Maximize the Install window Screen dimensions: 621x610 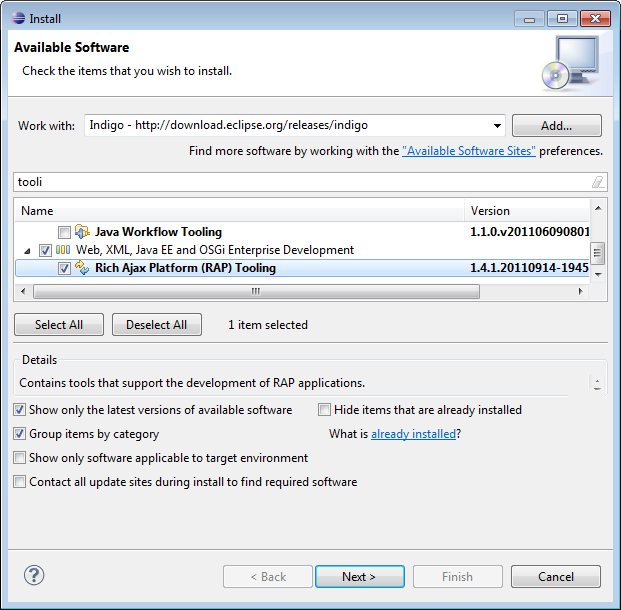tap(562, 19)
